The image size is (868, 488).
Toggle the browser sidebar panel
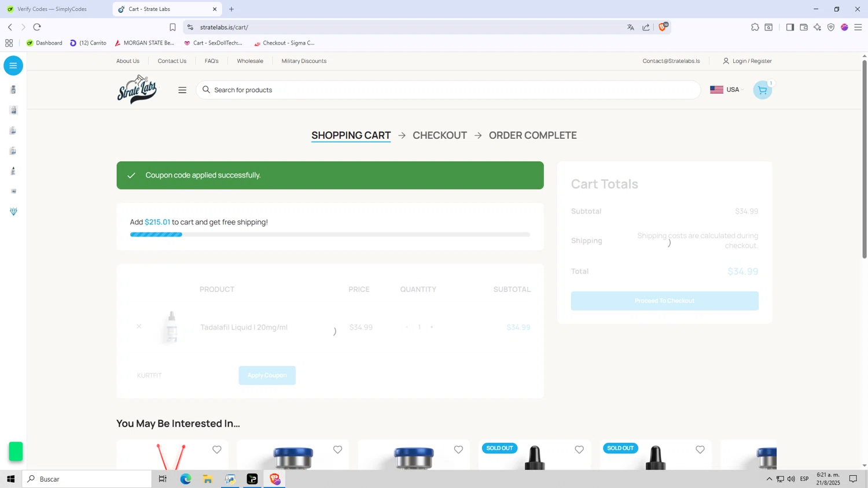point(790,27)
